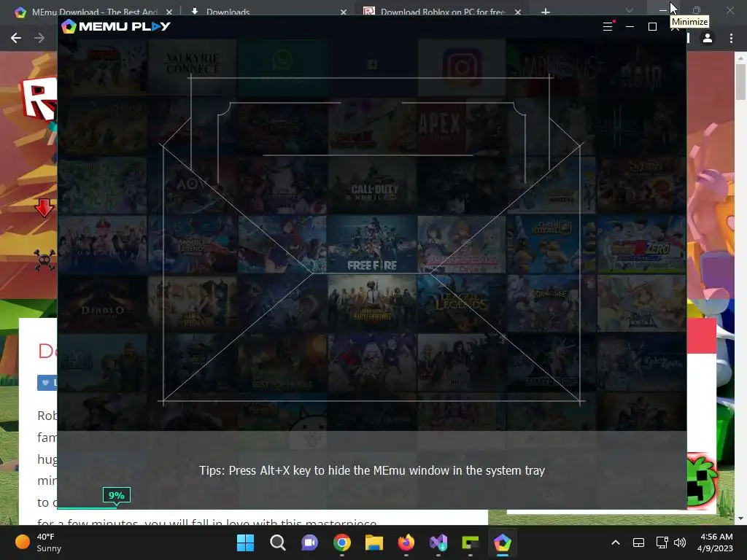Viewport: 747px width, 560px height.
Task: Close the Downloads browser tab
Action: (x=343, y=12)
